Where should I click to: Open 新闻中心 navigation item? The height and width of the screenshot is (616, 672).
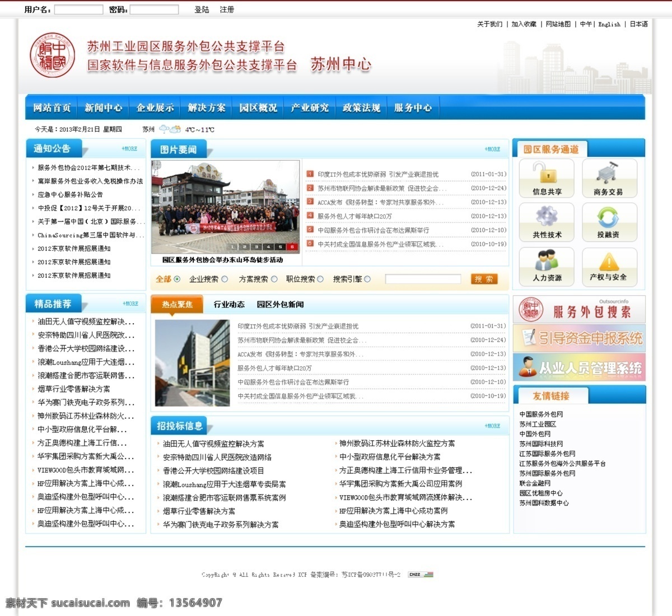click(103, 108)
